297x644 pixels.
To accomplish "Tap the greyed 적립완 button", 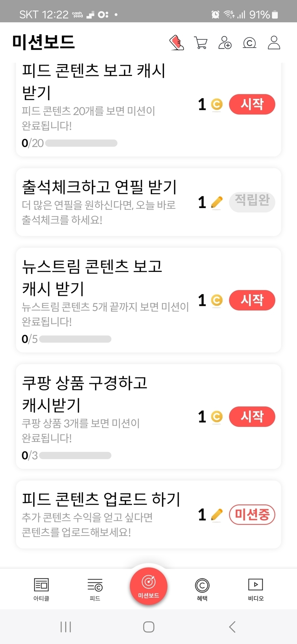I will coord(252,202).
